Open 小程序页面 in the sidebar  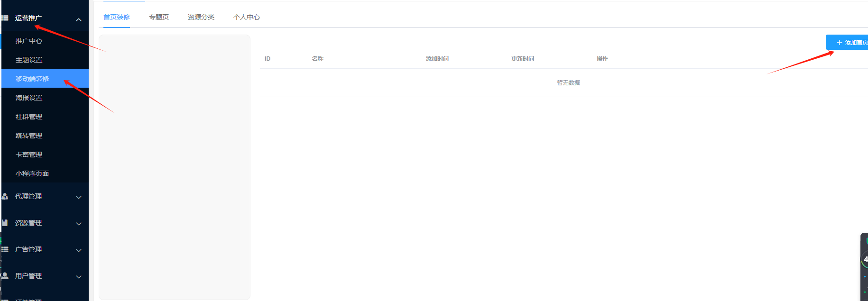45,173
